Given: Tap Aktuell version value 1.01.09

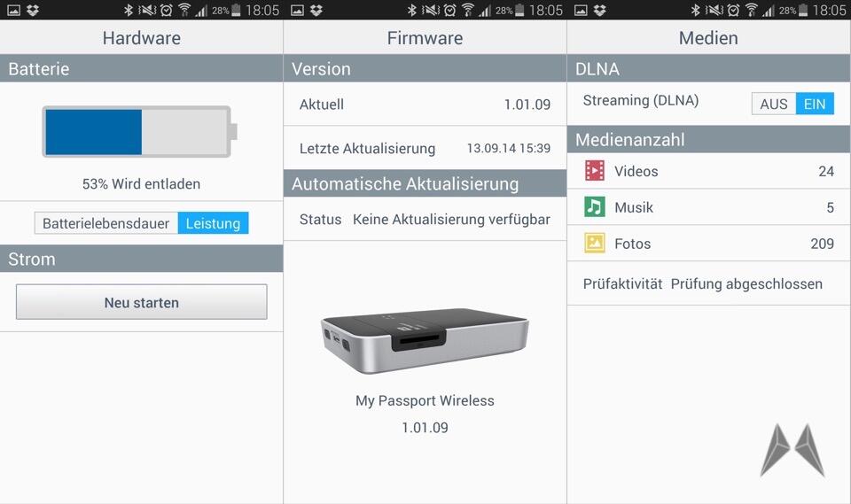Looking at the screenshot, I should (527, 105).
